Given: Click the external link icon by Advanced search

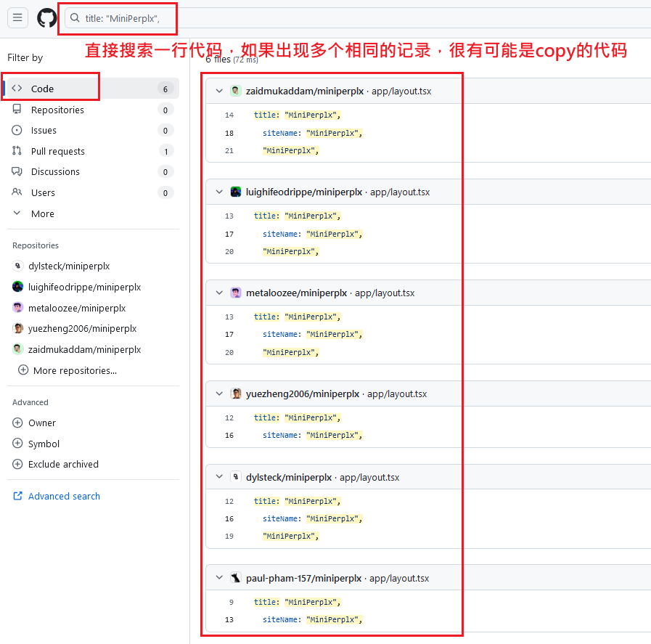Looking at the screenshot, I should 17,496.
